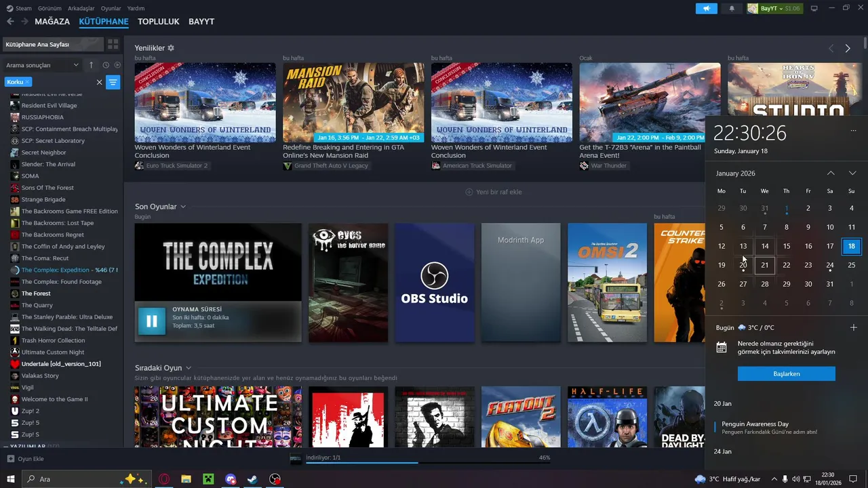
Task: Reverse sort order with the up arrow
Action: [x=92, y=65]
